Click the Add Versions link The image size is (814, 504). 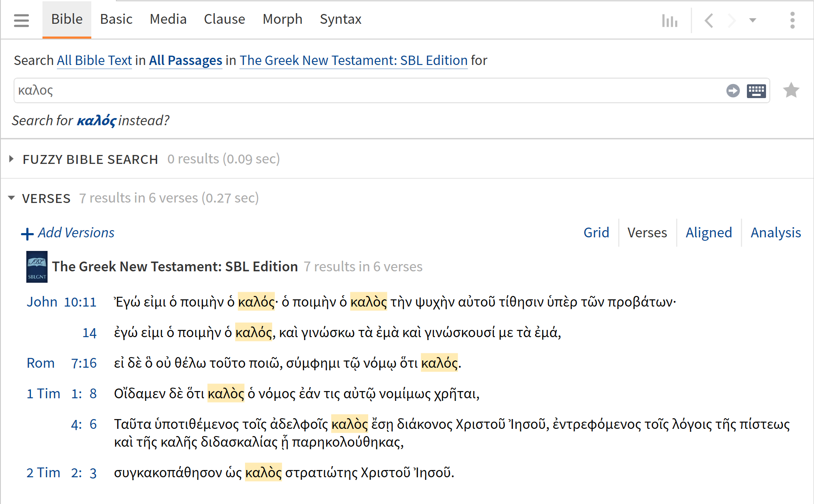click(x=68, y=233)
